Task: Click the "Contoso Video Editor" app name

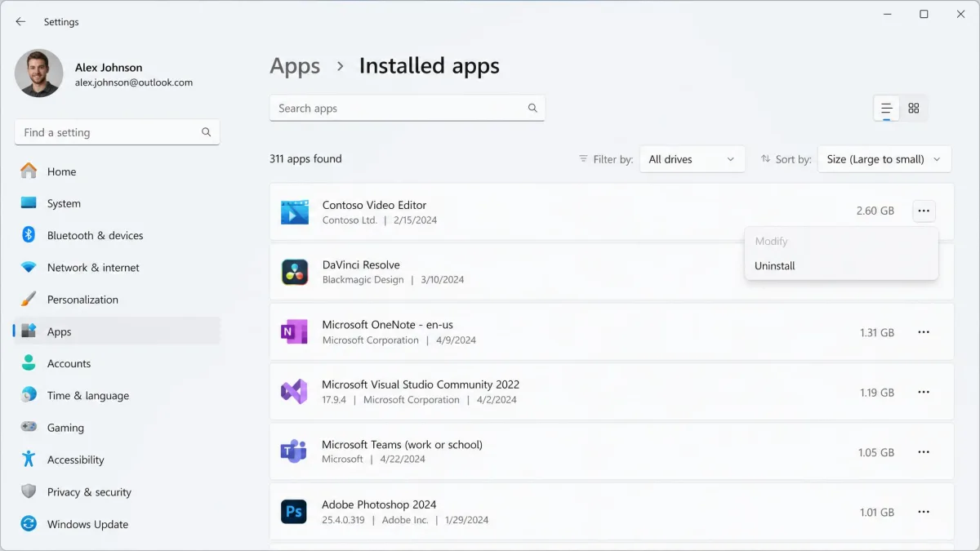Action: coord(374,205)
